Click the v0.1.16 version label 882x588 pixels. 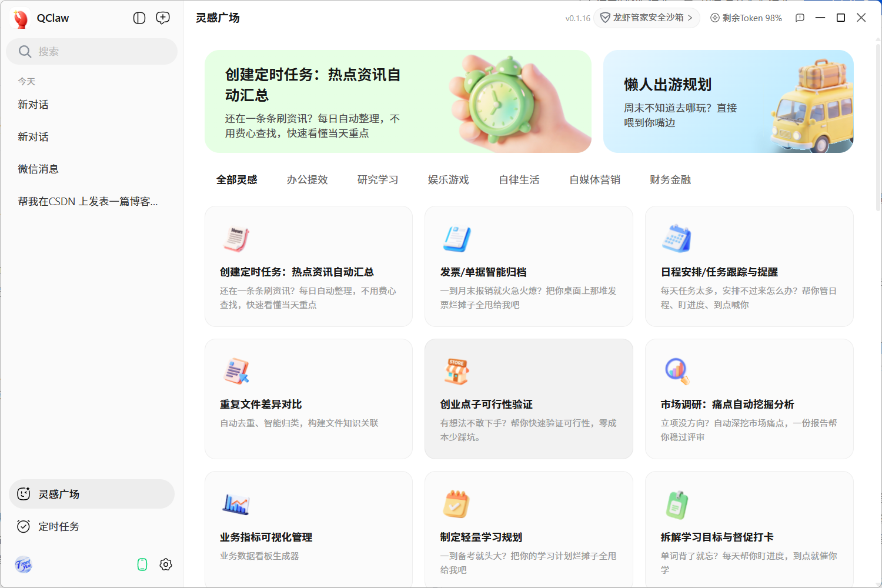click(x=578, y=19)
